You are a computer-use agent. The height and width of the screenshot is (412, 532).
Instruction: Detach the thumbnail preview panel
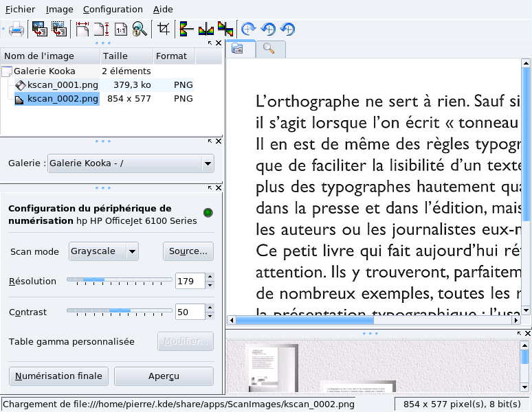(x=519, y=334)
